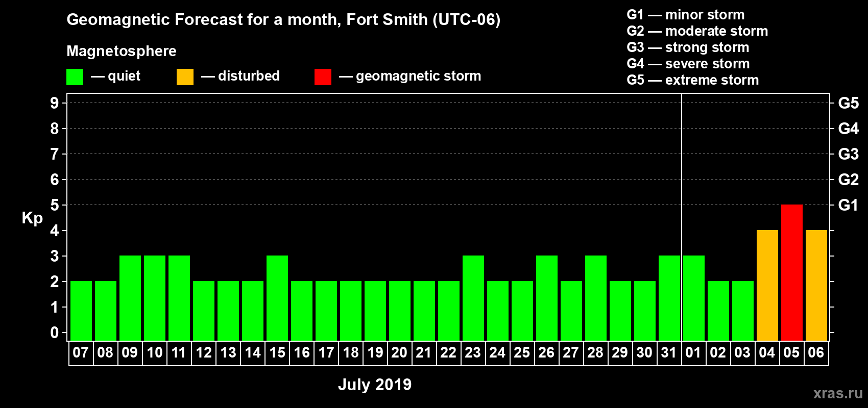The width and height of the screenshot is (868, 408).
Task: Select the red storm bar for day 05
Action: click(791, 273)
